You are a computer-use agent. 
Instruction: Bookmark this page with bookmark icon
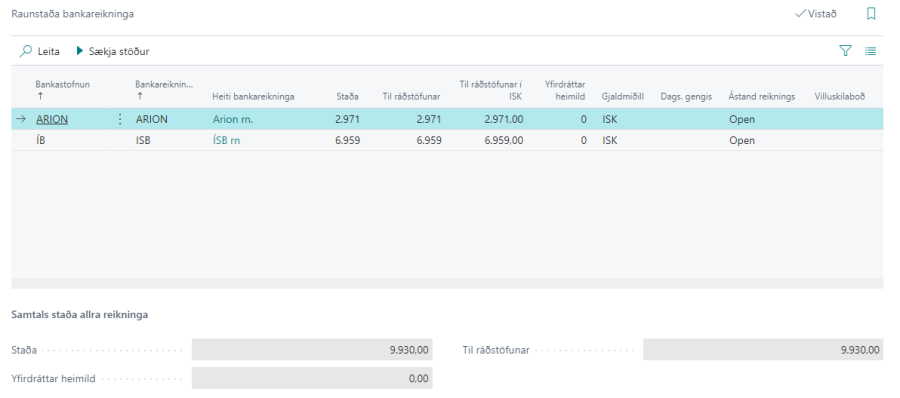(871, 14)
